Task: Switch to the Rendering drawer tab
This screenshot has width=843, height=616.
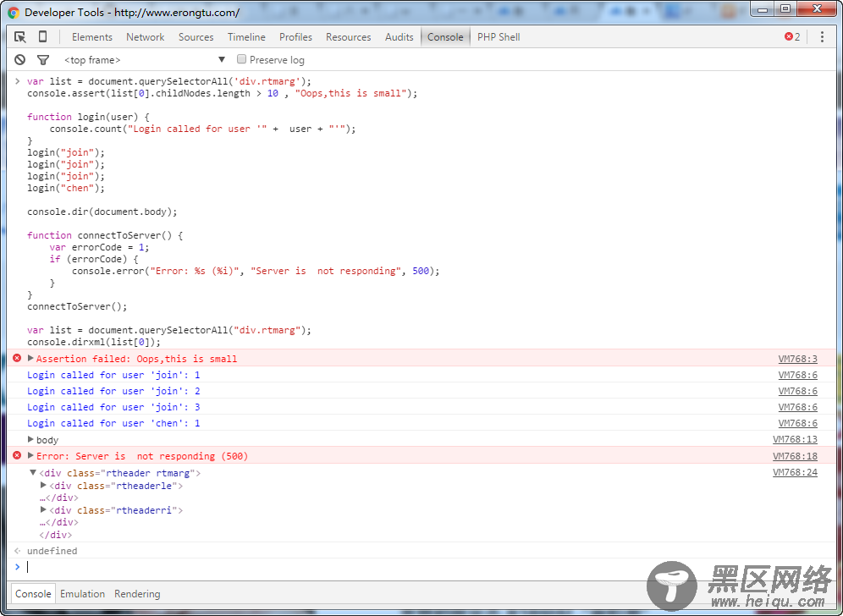Action: click(137, 593)
